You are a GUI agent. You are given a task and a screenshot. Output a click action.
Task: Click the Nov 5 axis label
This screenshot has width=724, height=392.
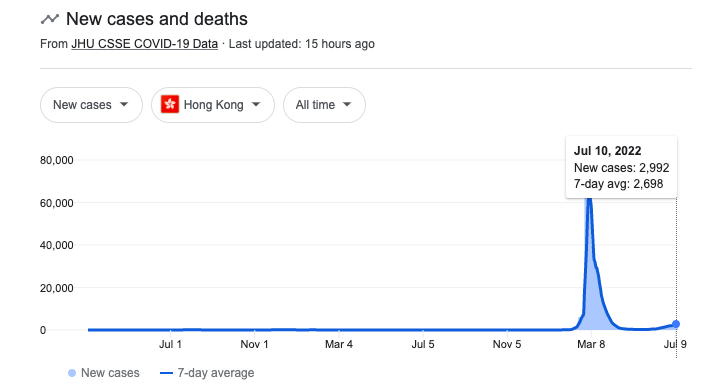pos(507,344)
